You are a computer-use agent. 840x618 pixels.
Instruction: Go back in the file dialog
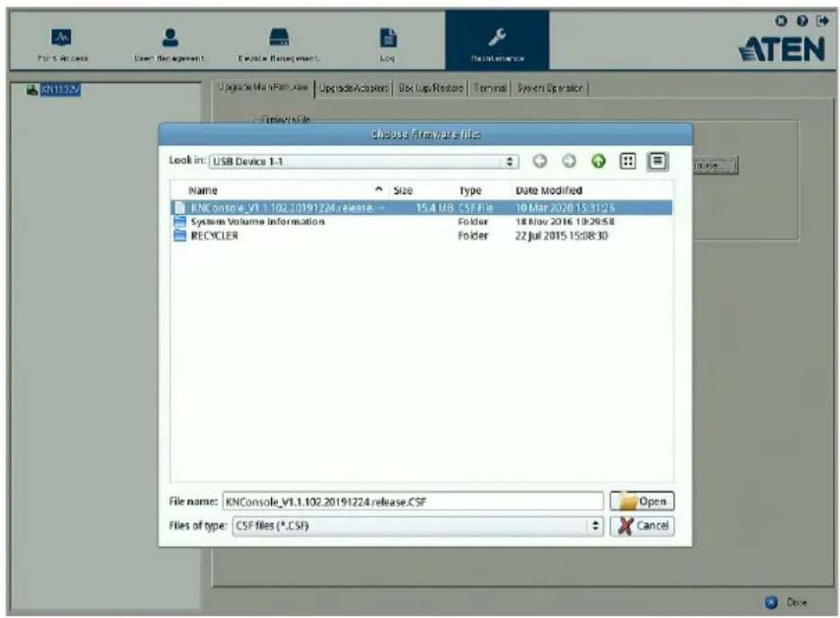click(540, 161)
